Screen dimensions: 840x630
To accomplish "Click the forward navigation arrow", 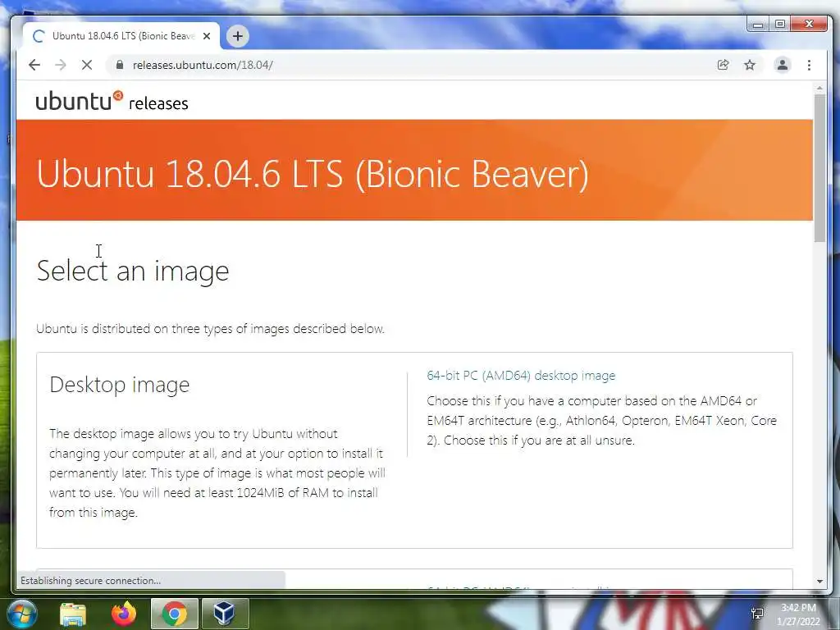I will 61,65.
